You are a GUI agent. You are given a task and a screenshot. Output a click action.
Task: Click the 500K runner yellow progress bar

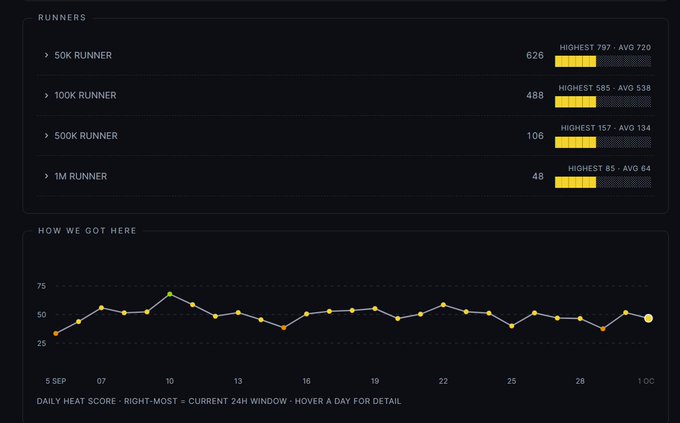pyautogui.click(x=575, y=142)
